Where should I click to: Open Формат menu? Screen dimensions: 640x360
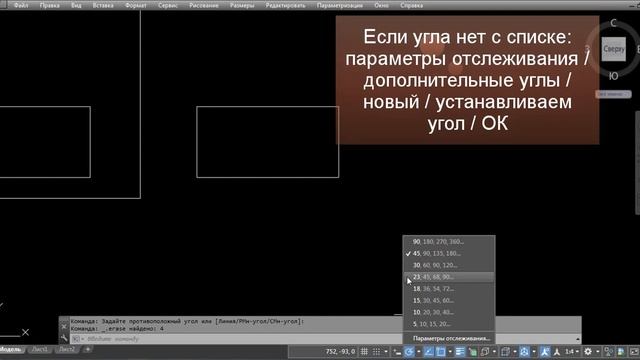[x=136, y=5]
